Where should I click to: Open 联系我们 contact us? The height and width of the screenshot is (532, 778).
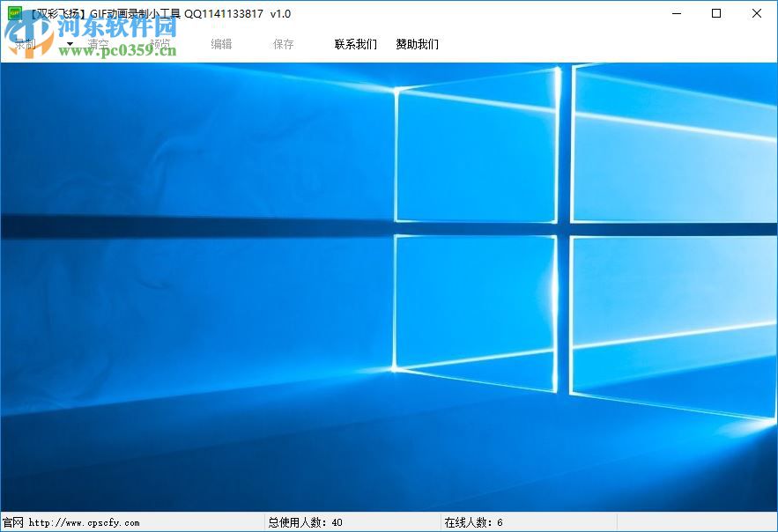click(x=356, y=44)
